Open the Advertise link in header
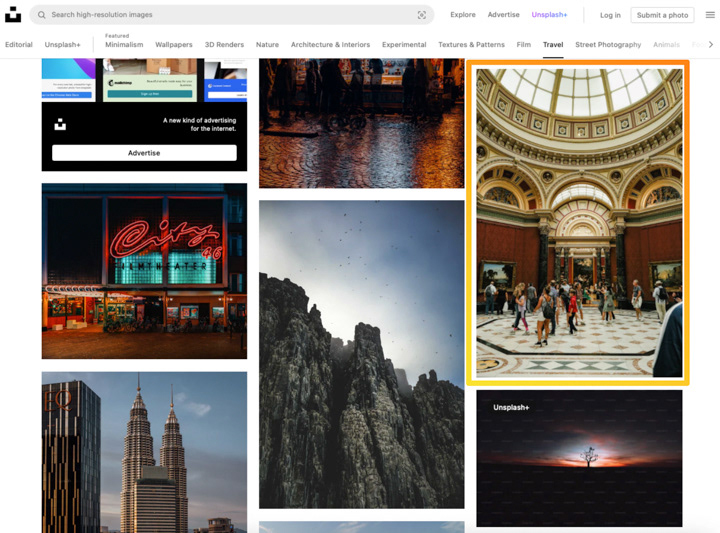Screen dimensions: 720x533 tap(503, 15)
